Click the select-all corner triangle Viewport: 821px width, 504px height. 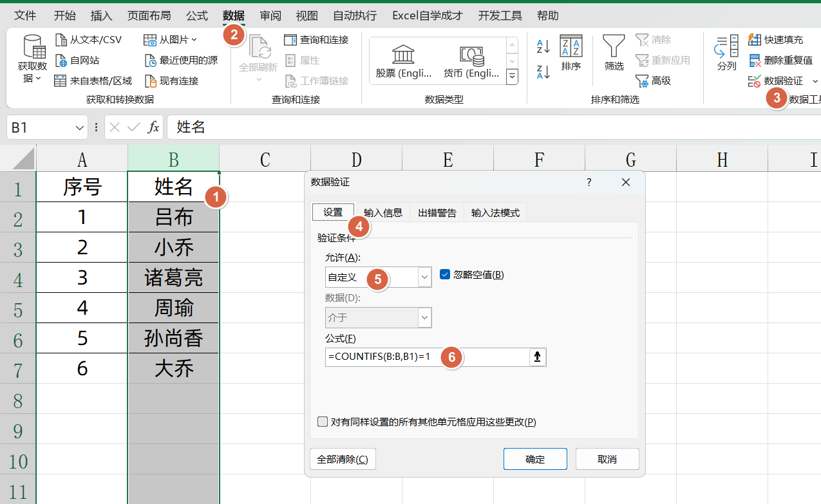(x=24, y=159)
